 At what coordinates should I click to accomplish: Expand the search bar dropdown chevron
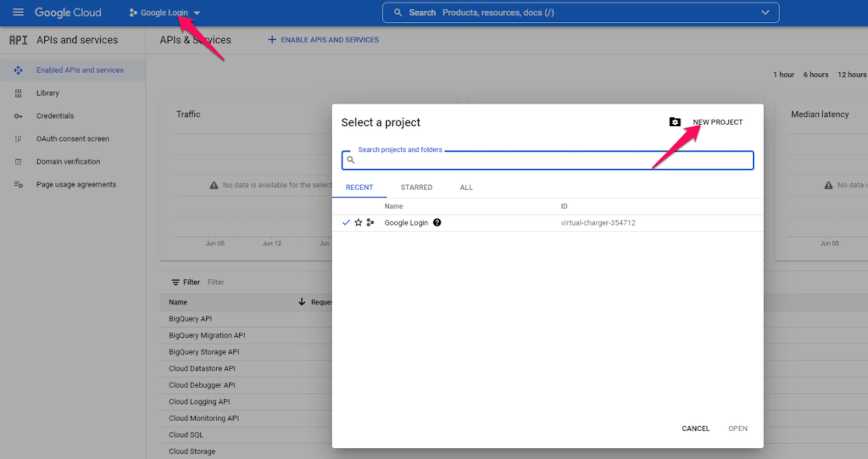click(x=765, y=12)
